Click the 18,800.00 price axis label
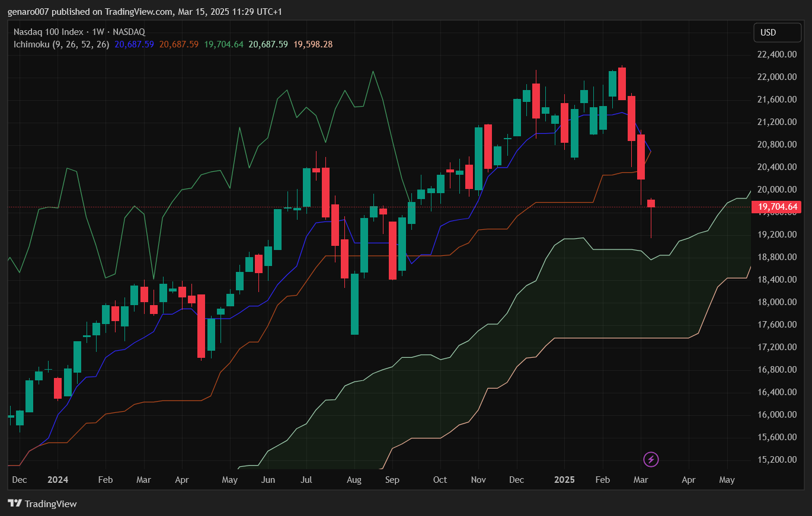 click(777, 257)
